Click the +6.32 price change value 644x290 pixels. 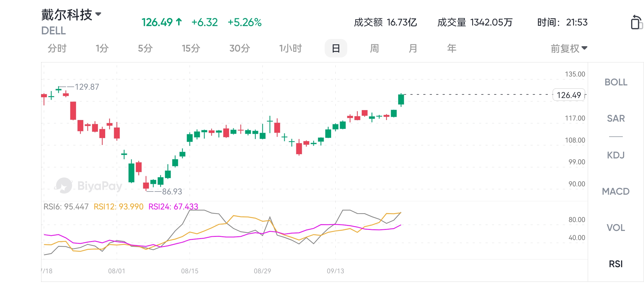click(204, 22)
